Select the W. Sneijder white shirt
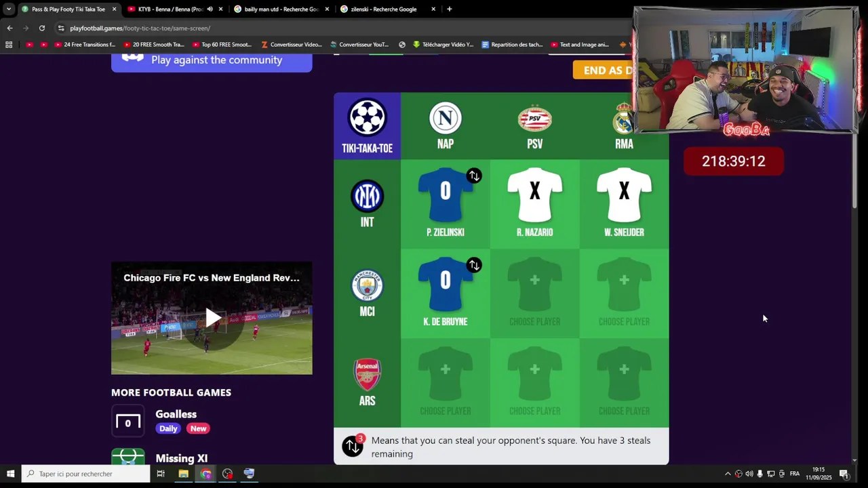The image size is (868, 488). [x=624, y=195]
